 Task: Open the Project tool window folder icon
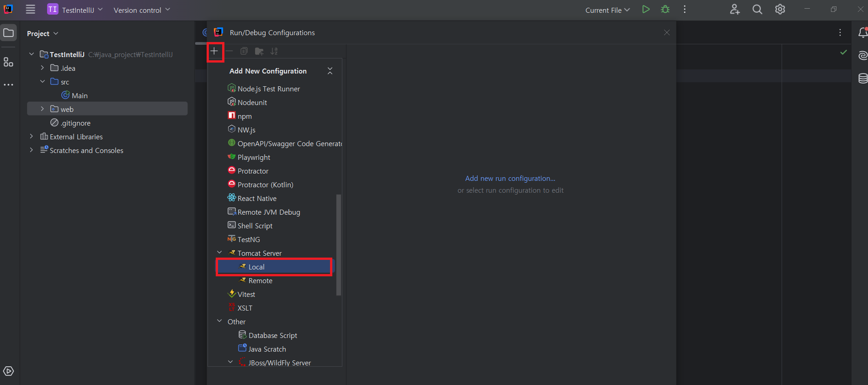pyautogui.click(x=9, y=33)
